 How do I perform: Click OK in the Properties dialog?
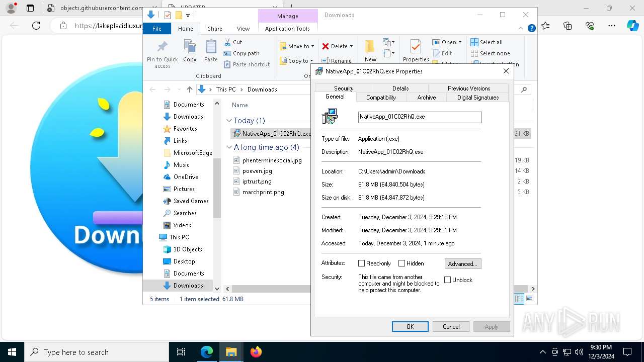tap(410, 327)
